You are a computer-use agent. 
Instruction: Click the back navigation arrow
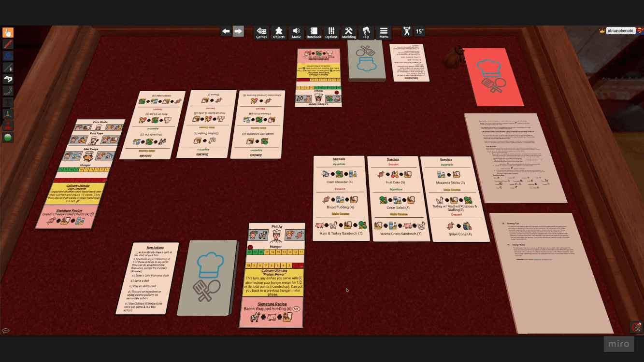pyautogui.click(x=226, y=31)
